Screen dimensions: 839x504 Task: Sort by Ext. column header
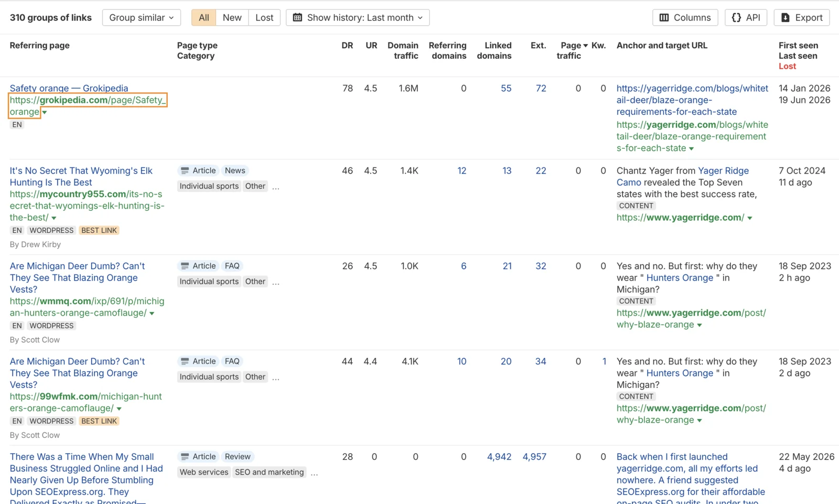[538, 46]
